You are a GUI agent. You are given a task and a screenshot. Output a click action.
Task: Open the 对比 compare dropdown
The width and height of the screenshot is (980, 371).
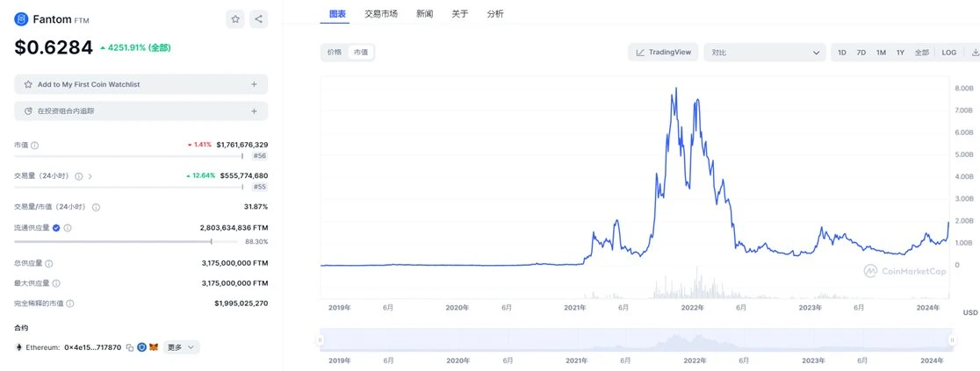click(x=765, y=53)
